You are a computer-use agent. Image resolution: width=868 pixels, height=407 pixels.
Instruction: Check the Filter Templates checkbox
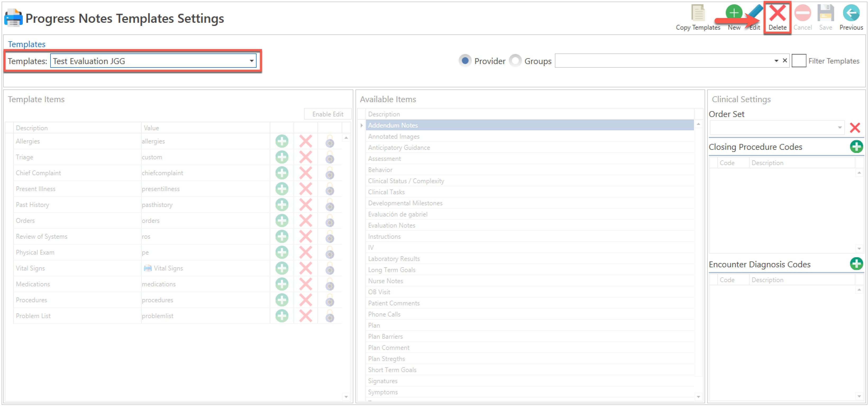[x=798, y=61]
